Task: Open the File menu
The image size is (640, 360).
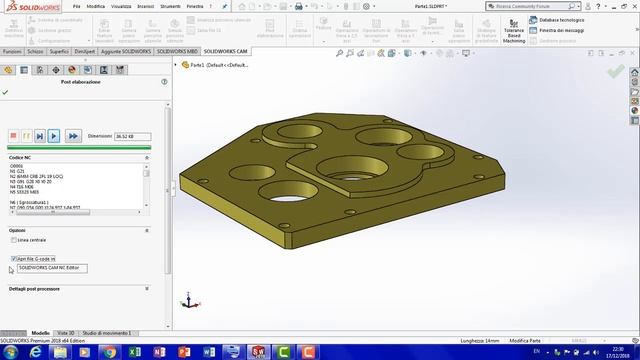Action: coord(77,6)
